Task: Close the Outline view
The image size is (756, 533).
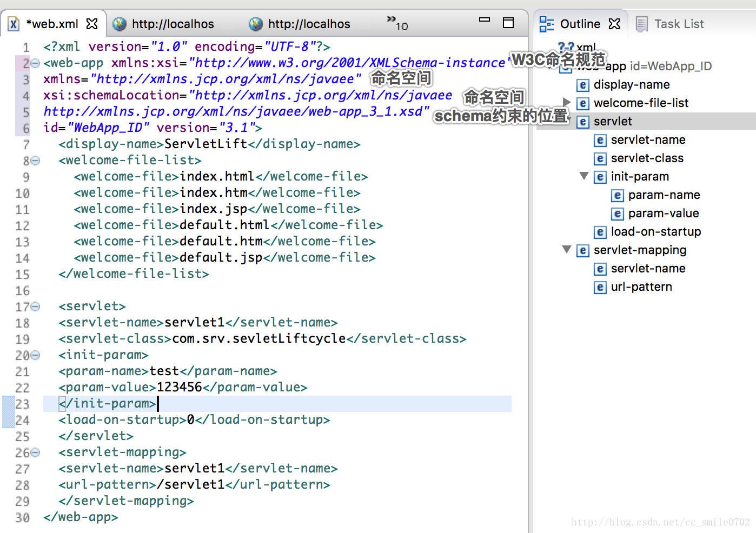Action: (614, 24)
